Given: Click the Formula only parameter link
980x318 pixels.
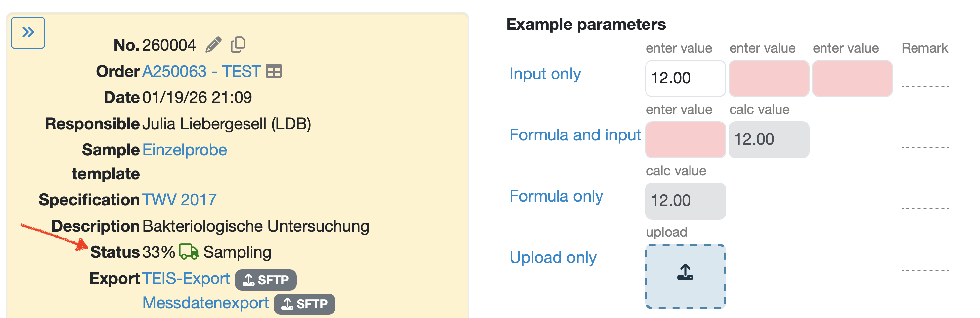Looking at the screenshot, I should [x=556, y=196].
